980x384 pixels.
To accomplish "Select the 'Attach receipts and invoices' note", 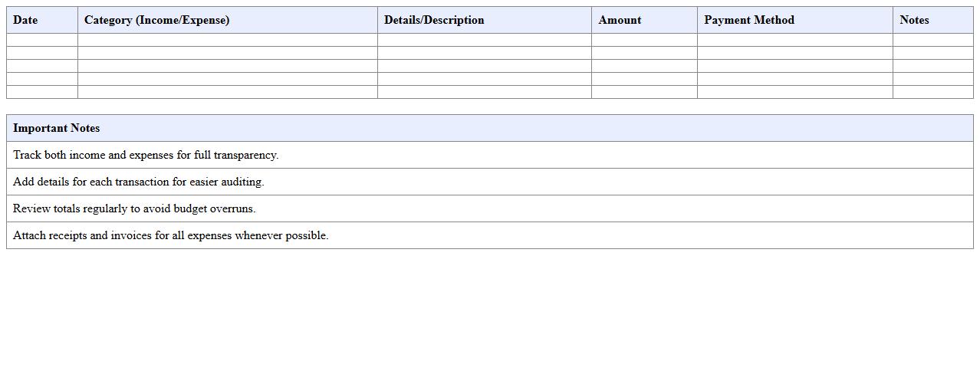I will [x=170, y=235].
